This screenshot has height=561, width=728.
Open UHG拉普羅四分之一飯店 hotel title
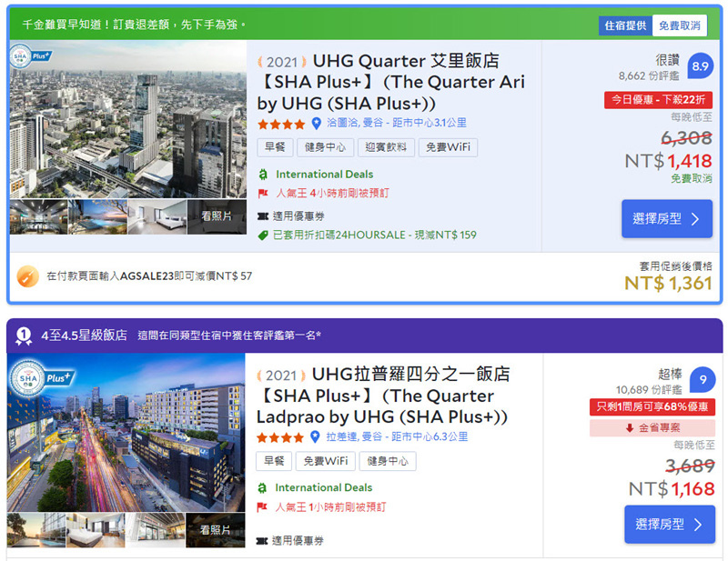pyautogui.click(x=383, y=396)
